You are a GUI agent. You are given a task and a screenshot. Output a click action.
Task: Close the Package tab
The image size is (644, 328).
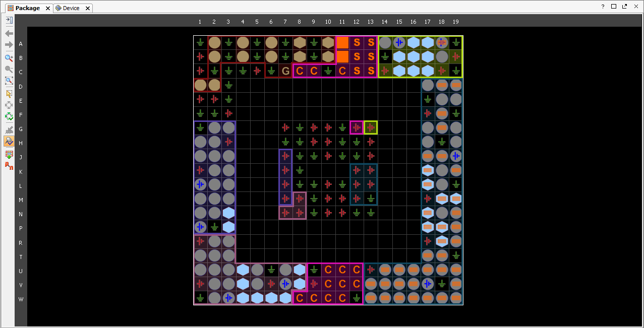47,9
